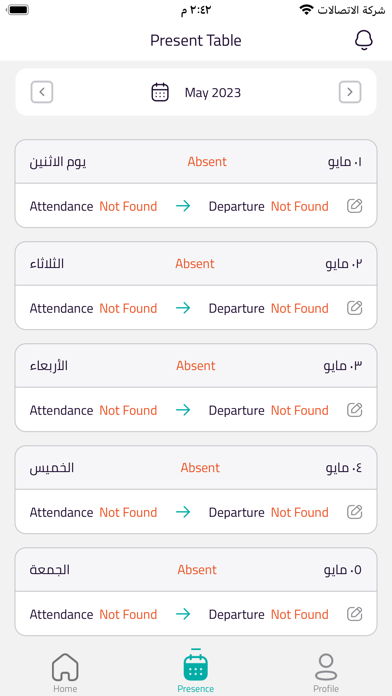Edit attendance record for 02 مايو

click(354, 308)
